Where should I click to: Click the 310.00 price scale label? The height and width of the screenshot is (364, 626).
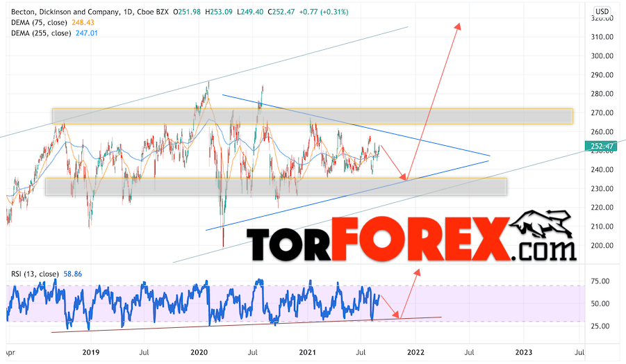(602, 37)
